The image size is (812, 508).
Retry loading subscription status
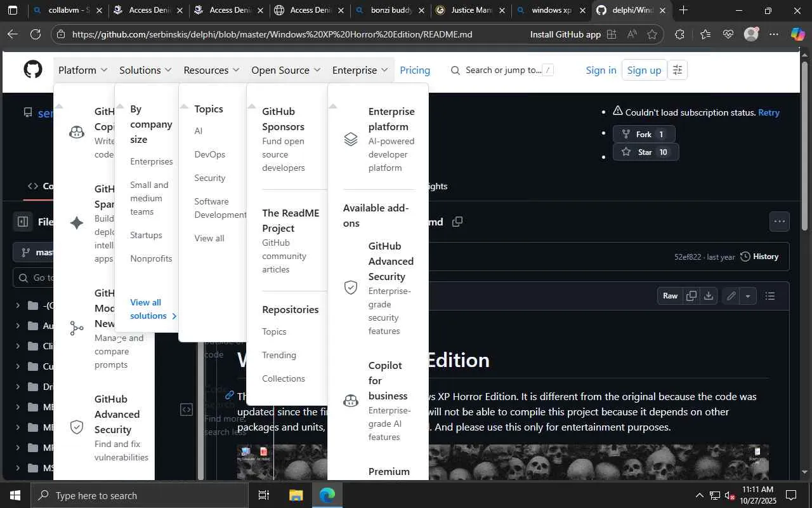[x=769, y=112]
